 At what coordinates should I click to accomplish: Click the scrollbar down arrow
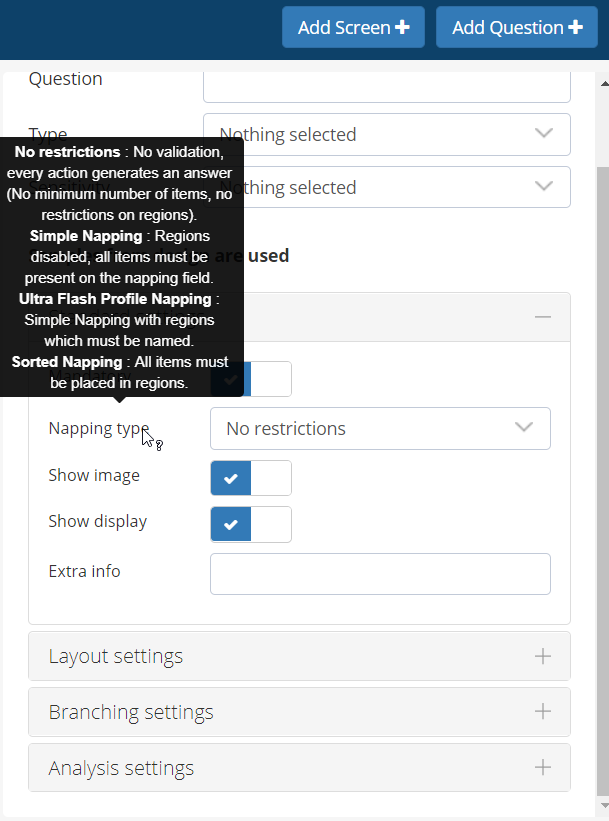tap(602, 805)
